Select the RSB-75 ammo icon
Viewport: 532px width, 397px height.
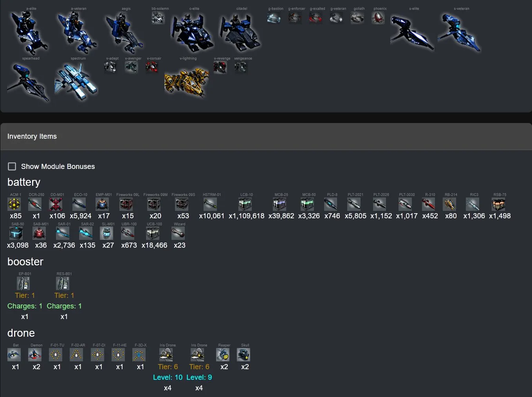click(499, 204)
